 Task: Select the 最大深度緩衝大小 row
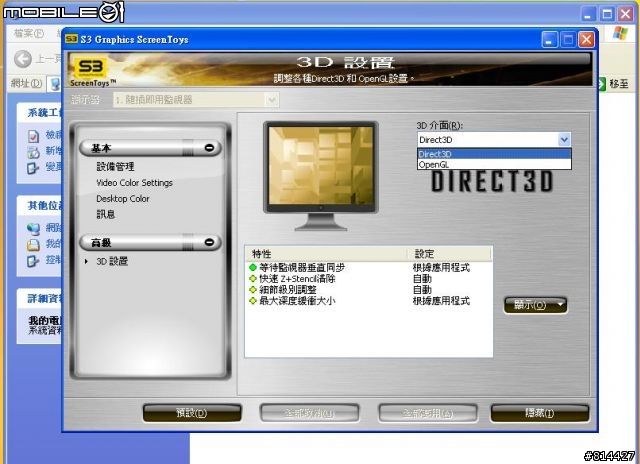click(x=369, y=301)
